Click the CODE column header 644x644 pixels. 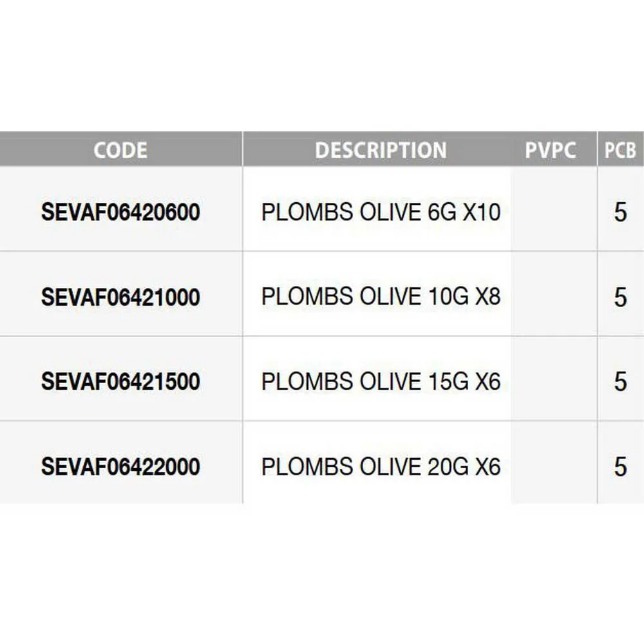(x=120, y=150)
